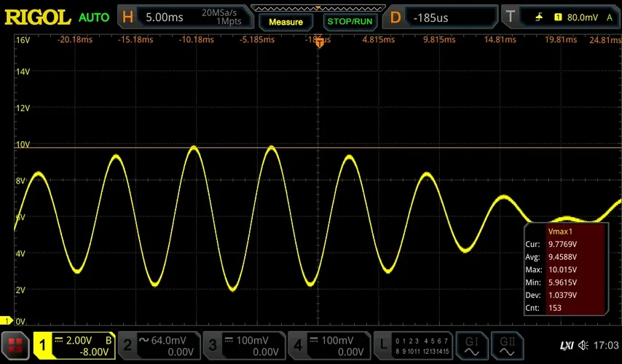Open channel 1 2.00V settings

point(74,346)
